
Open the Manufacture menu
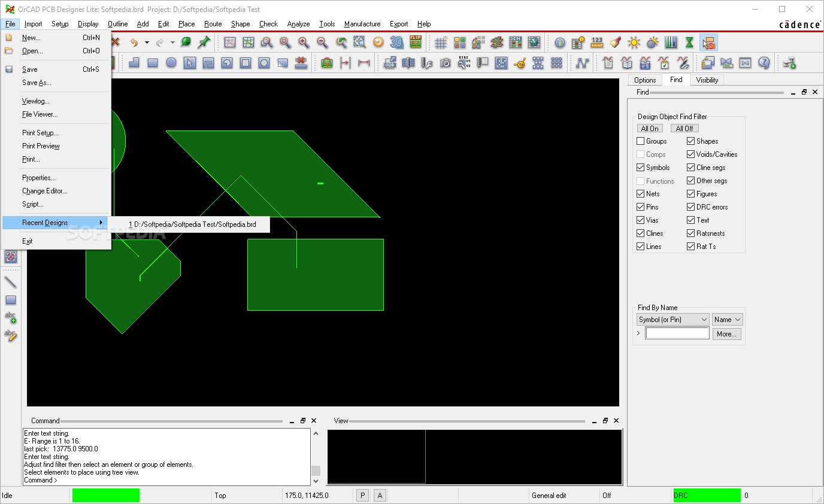[x=362, y=24]
